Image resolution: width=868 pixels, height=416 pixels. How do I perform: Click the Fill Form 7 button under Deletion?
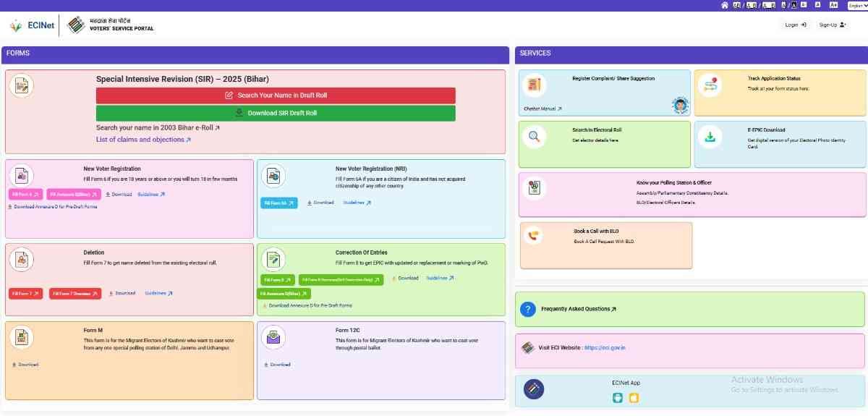point(26,294)
